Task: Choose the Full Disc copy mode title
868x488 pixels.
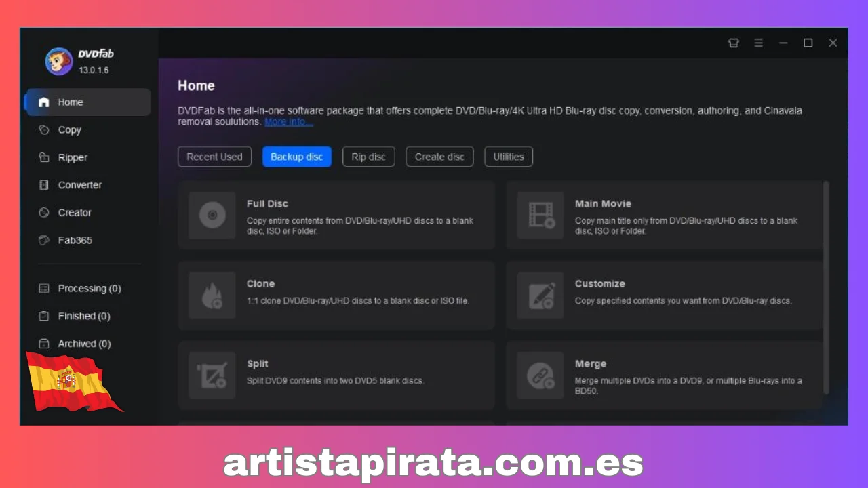Action: (x=267, y=203)
